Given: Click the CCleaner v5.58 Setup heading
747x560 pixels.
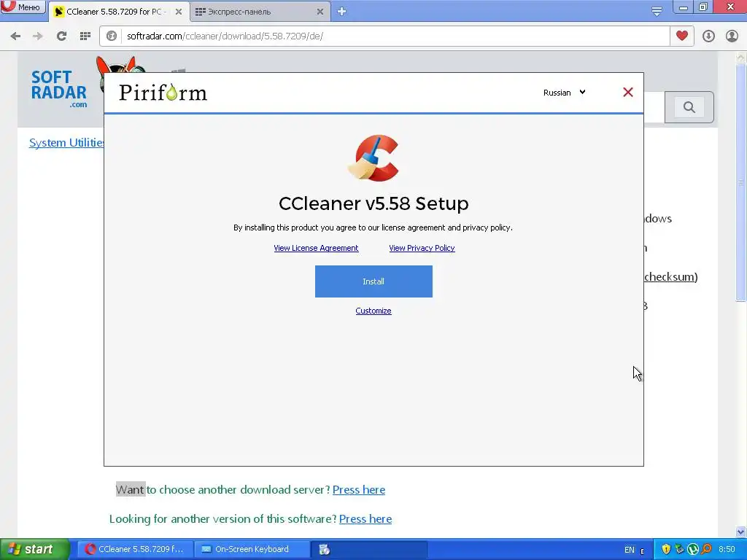Looking at the screenshot, I should [x=373, y=204].
